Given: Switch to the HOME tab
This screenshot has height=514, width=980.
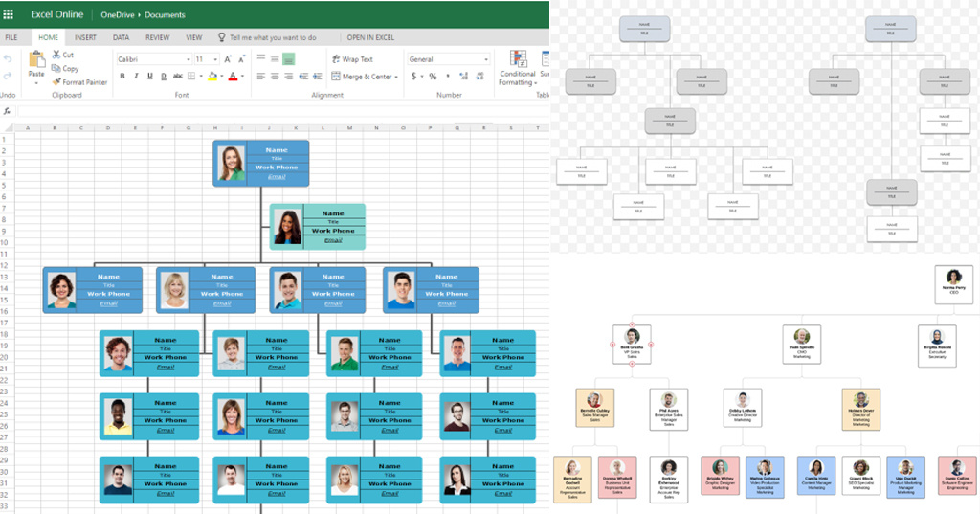Looking at the screenshot, I should (48, 37).
